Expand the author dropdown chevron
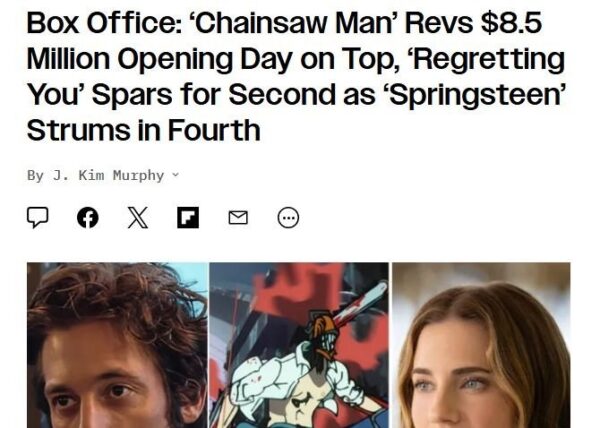The width and height of the screenshot is (600, 428). (x=176, y=175)
